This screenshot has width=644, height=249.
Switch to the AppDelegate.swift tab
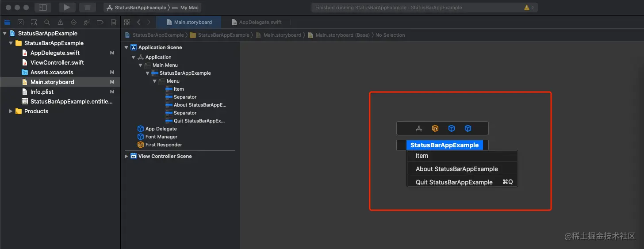point(256,22)
